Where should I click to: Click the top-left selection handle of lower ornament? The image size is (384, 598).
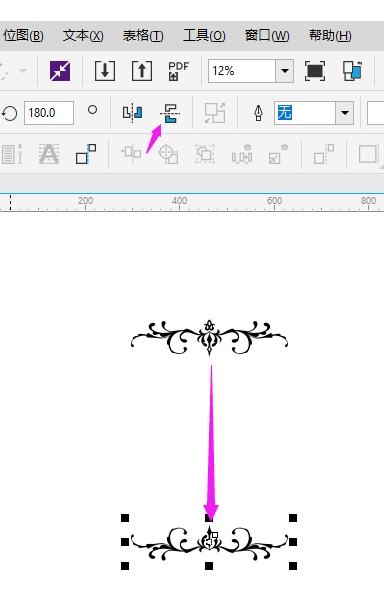125,518
